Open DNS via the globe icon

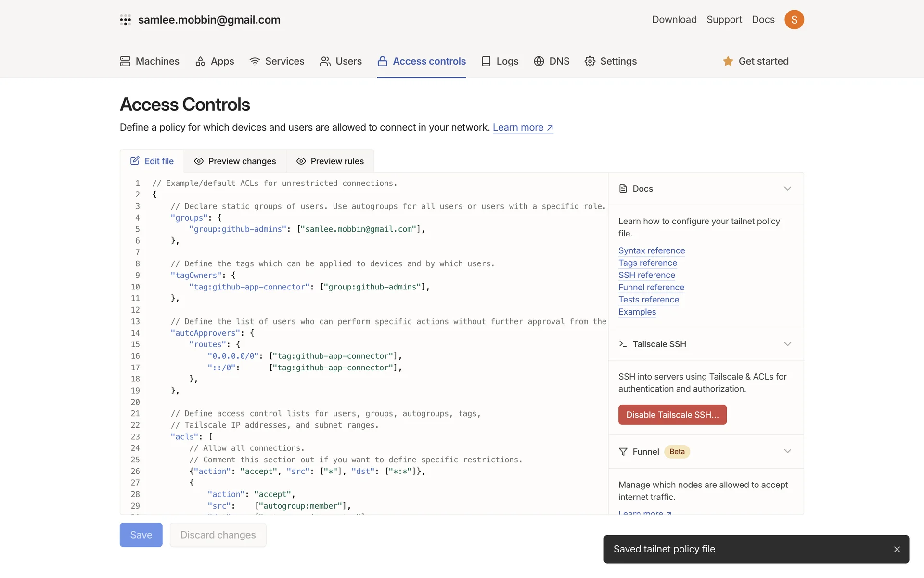coord(539,61)
